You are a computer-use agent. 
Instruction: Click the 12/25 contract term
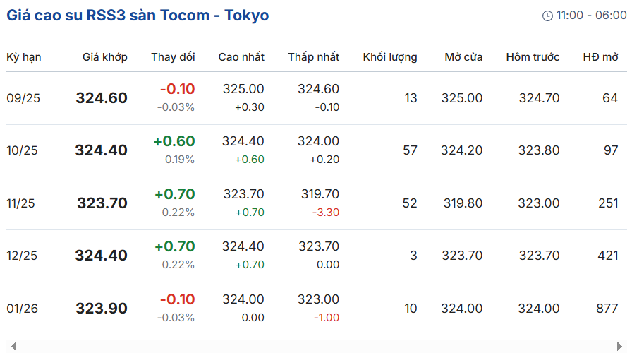pos(22,256)
